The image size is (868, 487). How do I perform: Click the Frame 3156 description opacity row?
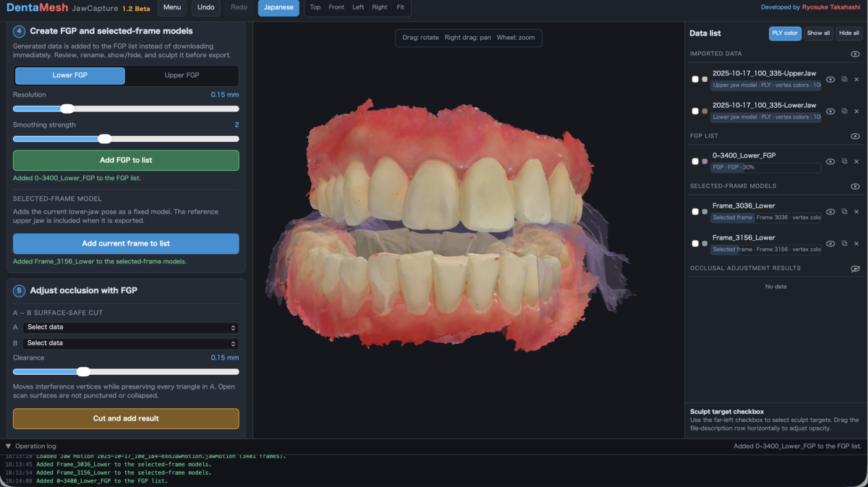[x=765, y=250]
